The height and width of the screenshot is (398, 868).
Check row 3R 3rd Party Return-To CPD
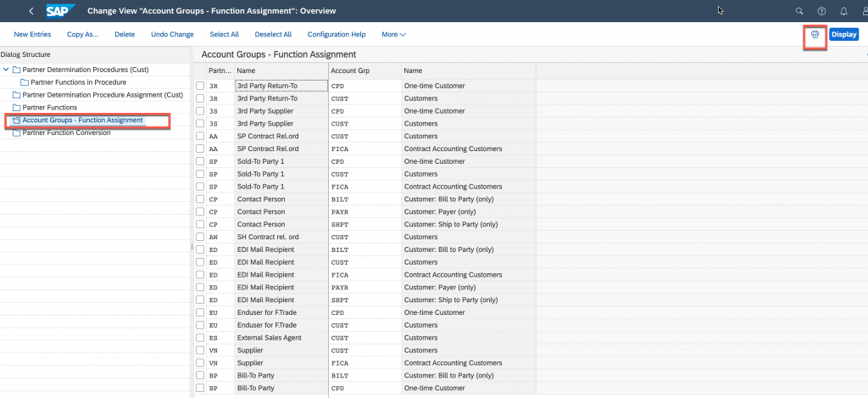[x=200, y=86]
